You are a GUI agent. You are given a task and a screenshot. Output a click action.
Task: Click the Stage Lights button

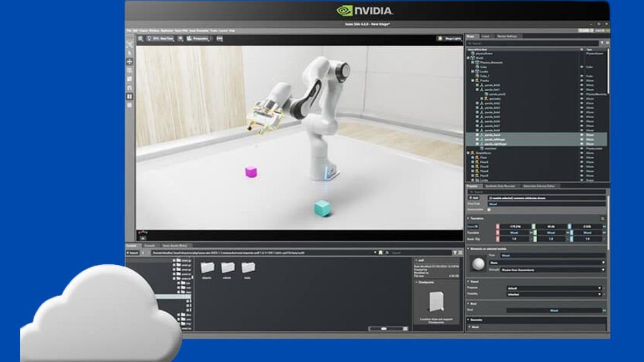tap(449, 39)
